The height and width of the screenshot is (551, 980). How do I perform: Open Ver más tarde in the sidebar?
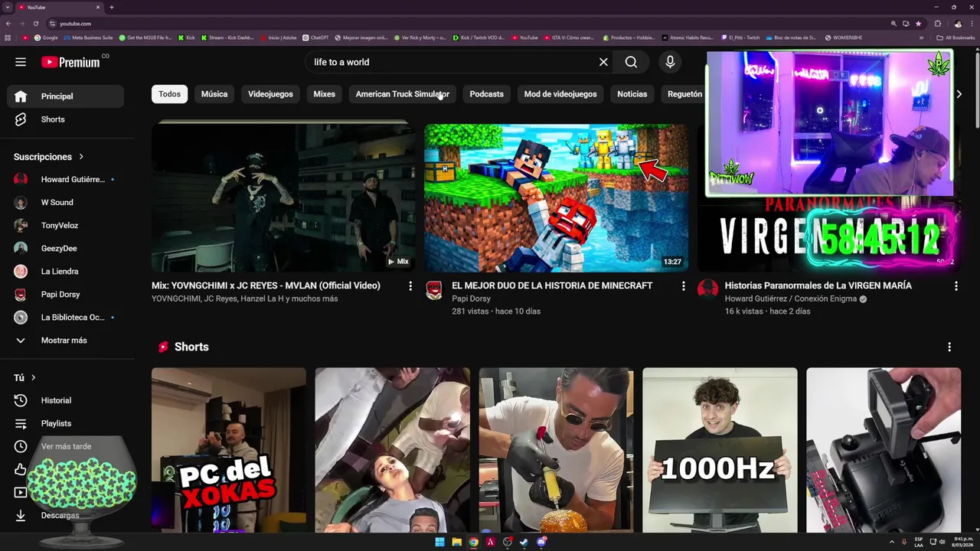point(66,446)
